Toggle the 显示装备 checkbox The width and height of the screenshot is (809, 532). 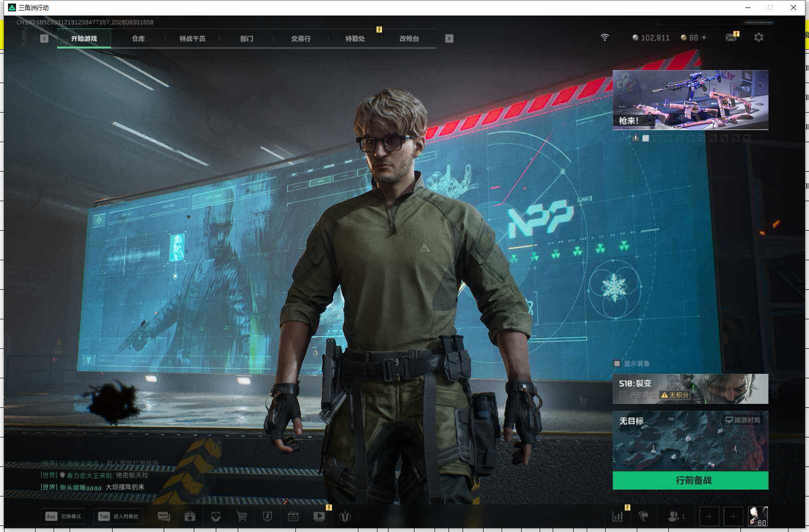point(617,364)
